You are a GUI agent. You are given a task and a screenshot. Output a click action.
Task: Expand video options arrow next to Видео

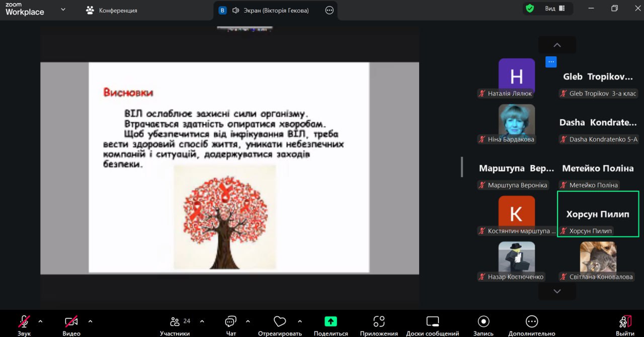click(x=91, y=321)
